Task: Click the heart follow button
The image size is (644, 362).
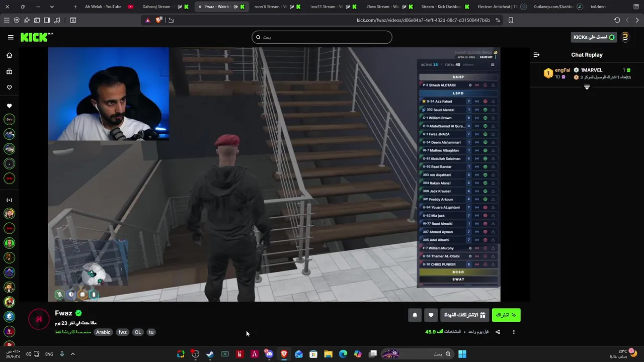Action: pyautogui.click(x=431, y=315)
